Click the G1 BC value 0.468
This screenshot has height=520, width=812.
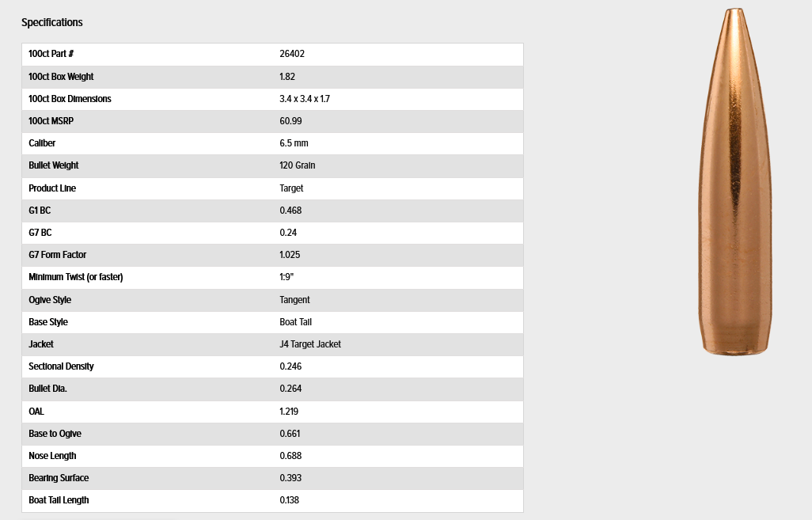290,211
